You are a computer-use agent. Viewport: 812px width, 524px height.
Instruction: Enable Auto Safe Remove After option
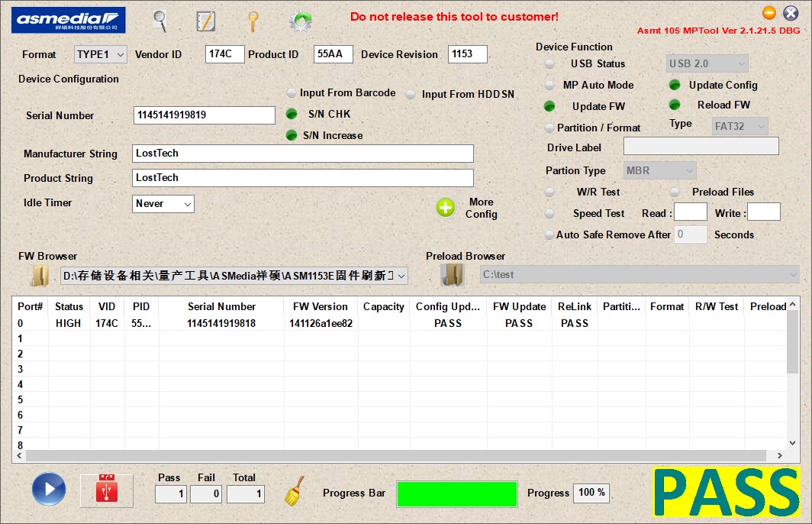[549, 235]
